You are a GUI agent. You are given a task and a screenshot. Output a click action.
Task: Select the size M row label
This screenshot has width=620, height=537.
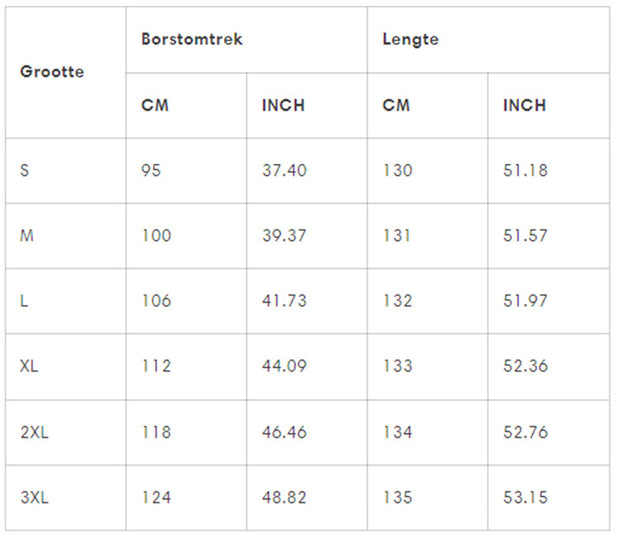[x=26, y=236]
